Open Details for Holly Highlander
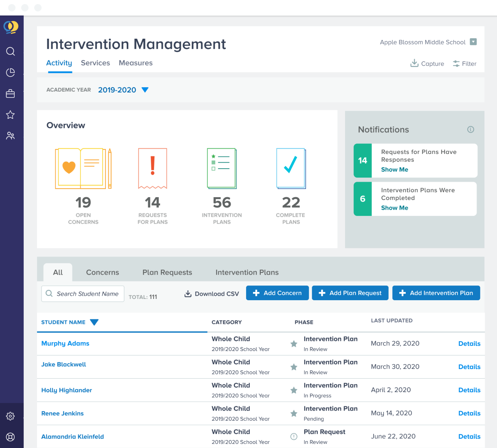Screen dimensions: 497x448 coord(469,390)
